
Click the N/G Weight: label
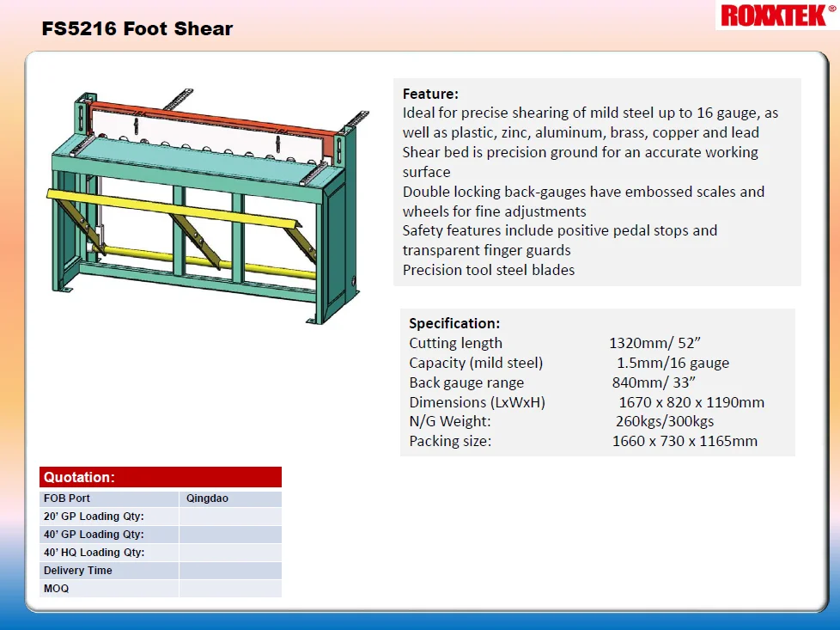point(450,421)
